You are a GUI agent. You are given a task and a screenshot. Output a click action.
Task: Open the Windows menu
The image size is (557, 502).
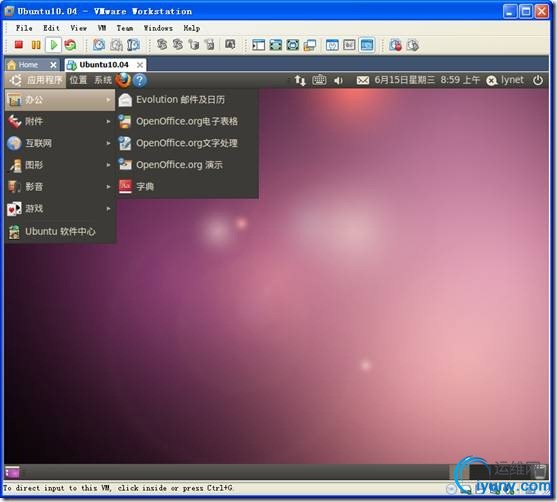[158, 28]
